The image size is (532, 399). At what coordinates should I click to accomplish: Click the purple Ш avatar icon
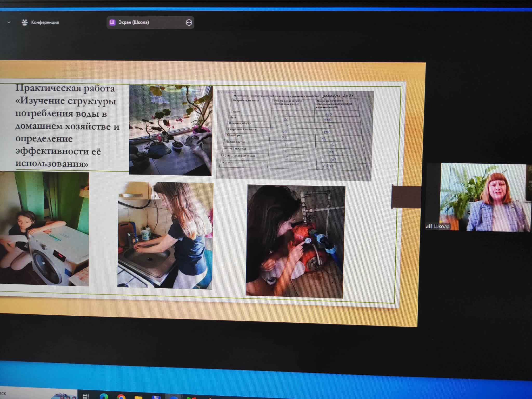click(112, 22)
